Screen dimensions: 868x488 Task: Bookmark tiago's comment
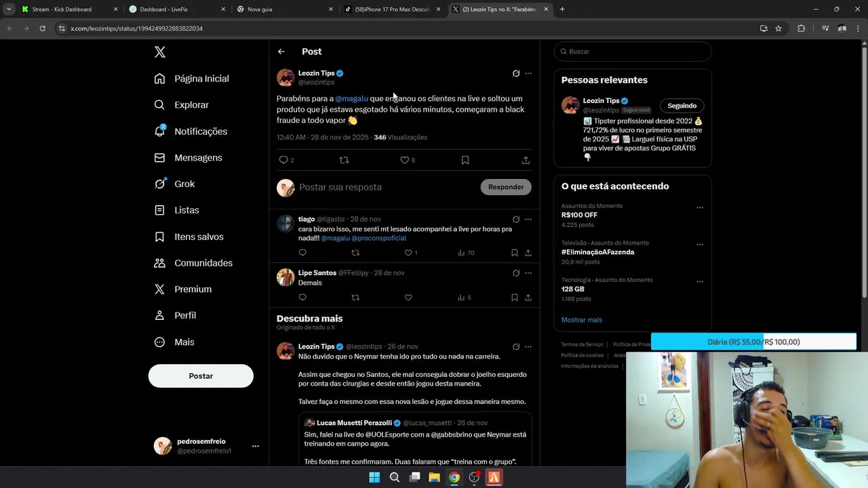click(515, 253)
